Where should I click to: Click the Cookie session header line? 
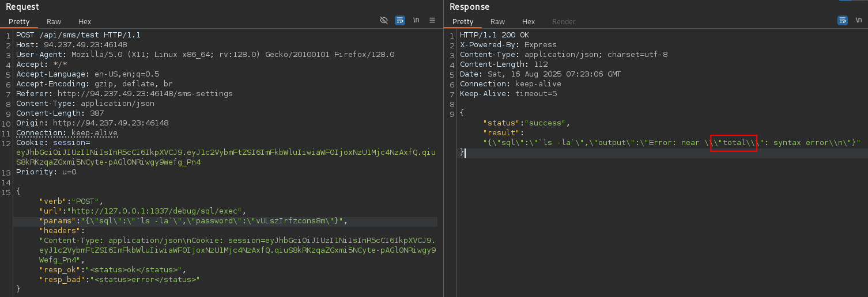tap(53, 142)
